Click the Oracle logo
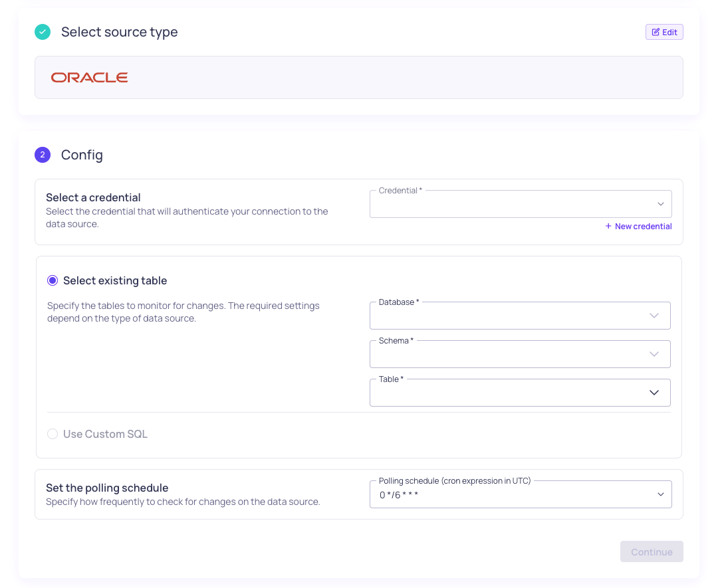This screenshot has height=588, width=720. (x=90, y=77)
